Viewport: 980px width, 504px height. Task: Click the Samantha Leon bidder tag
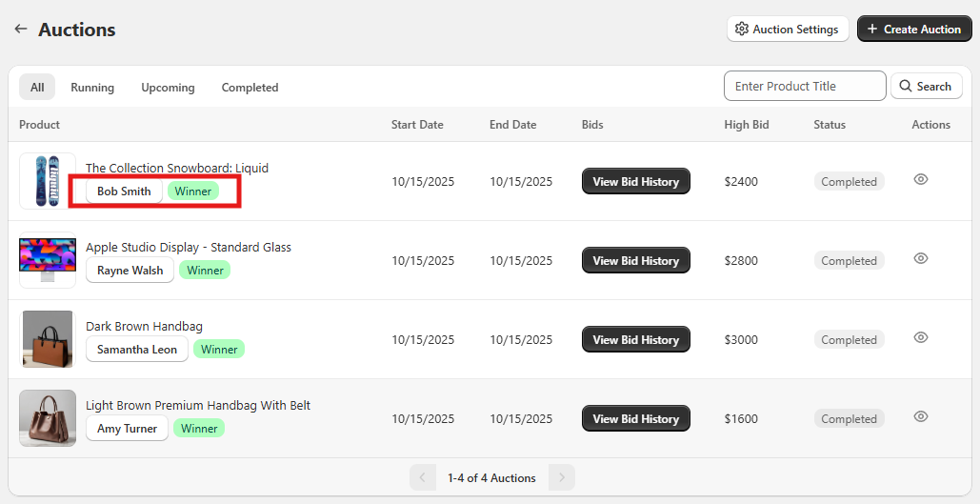point(137,350)
